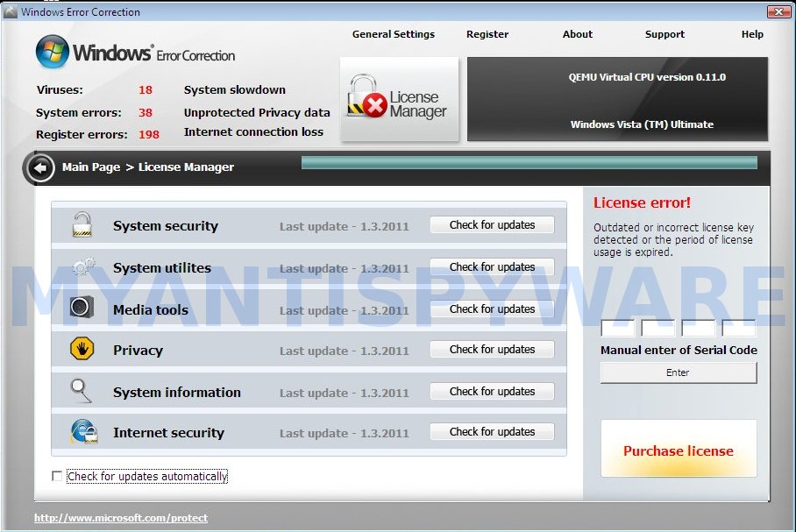
Task: Click the title bar application icon
Action: click(11, 11)
